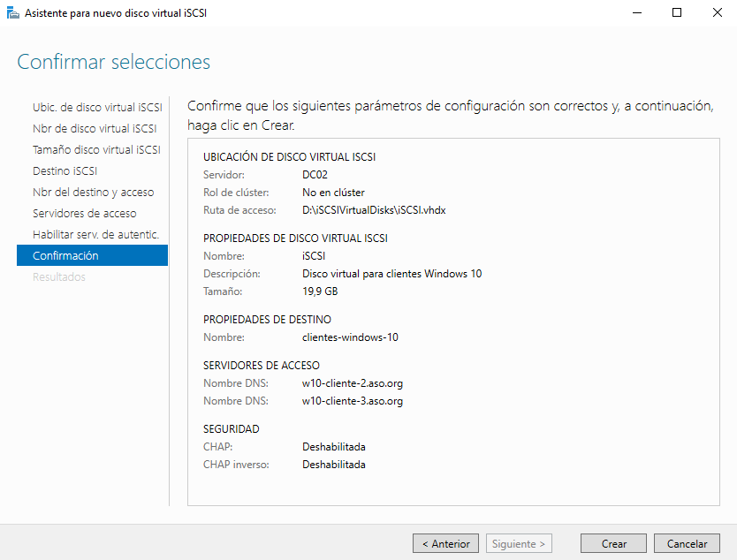Screen dimensions: 737x560
Task: Minimize the iSCSI wizard window
Action: 636,13
